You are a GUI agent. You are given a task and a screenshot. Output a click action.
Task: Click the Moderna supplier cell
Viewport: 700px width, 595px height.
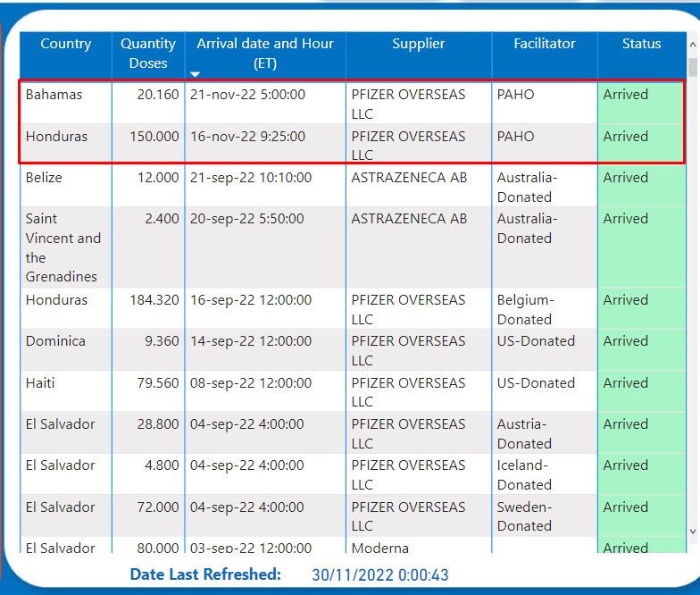click(379, 548)
